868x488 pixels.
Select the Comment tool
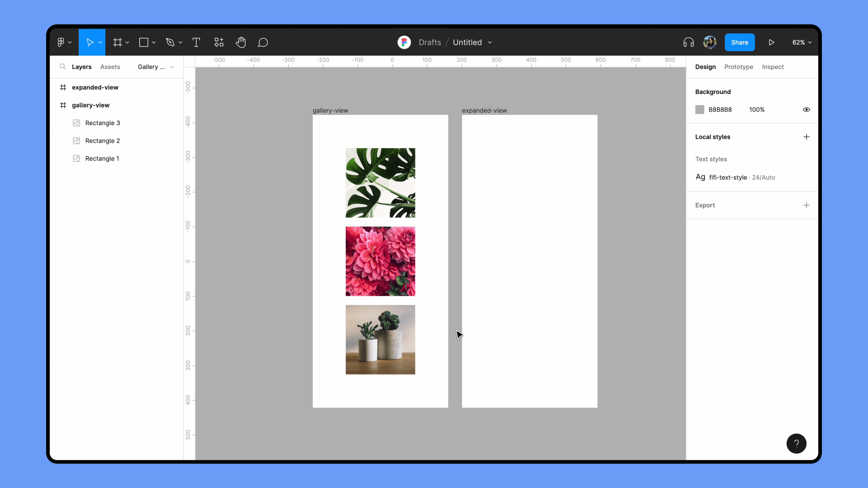tap(263, 42)
